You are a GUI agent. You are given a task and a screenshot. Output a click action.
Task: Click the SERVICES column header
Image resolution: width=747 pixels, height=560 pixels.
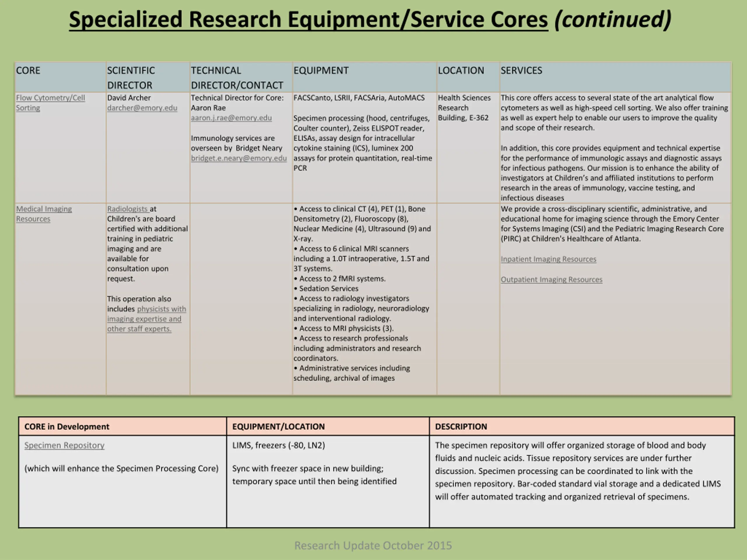coord(615,77)
